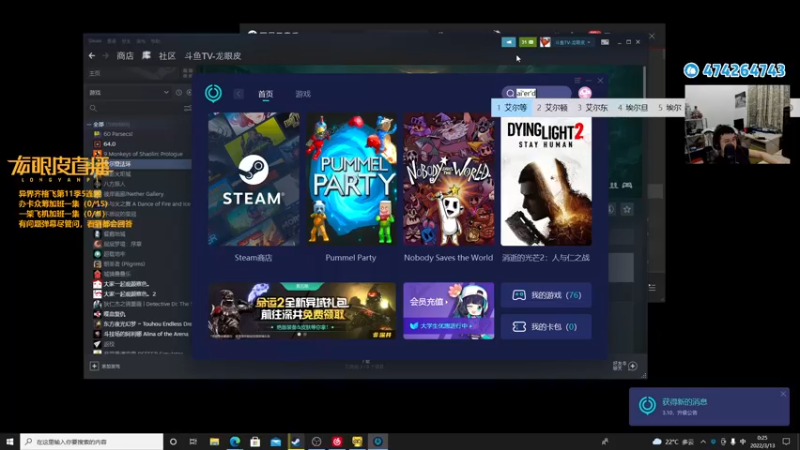
Task: Open the NetEase Cloud Music taskbar icon
Action: (337, 441)
